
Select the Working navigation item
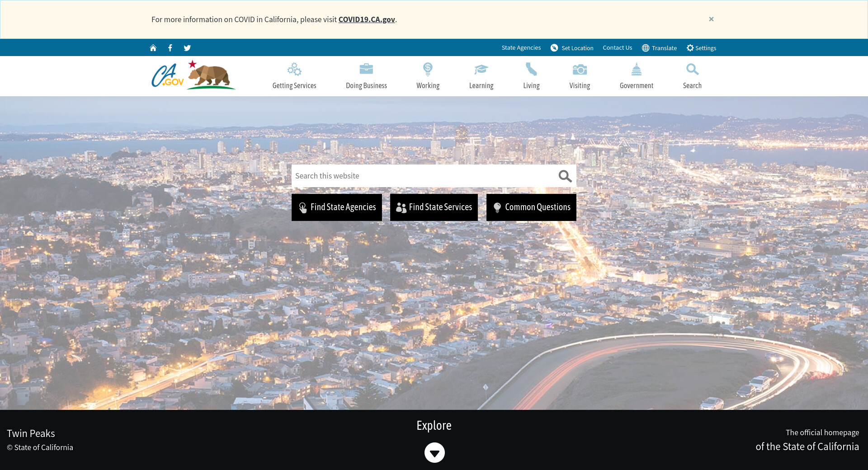428,76
